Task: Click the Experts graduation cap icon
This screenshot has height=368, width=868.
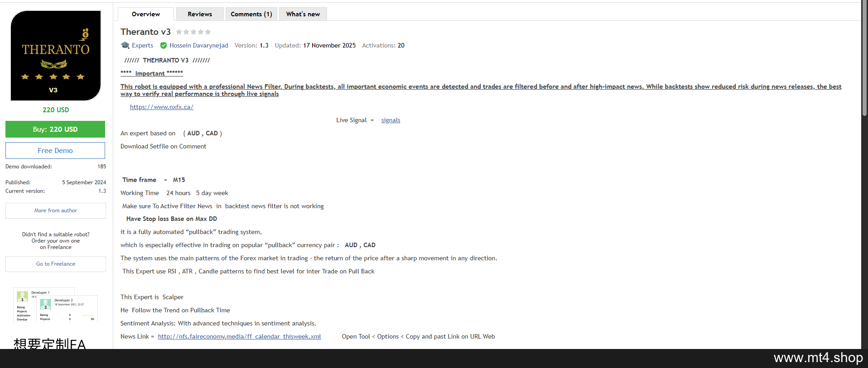Action: pos(125,45)
